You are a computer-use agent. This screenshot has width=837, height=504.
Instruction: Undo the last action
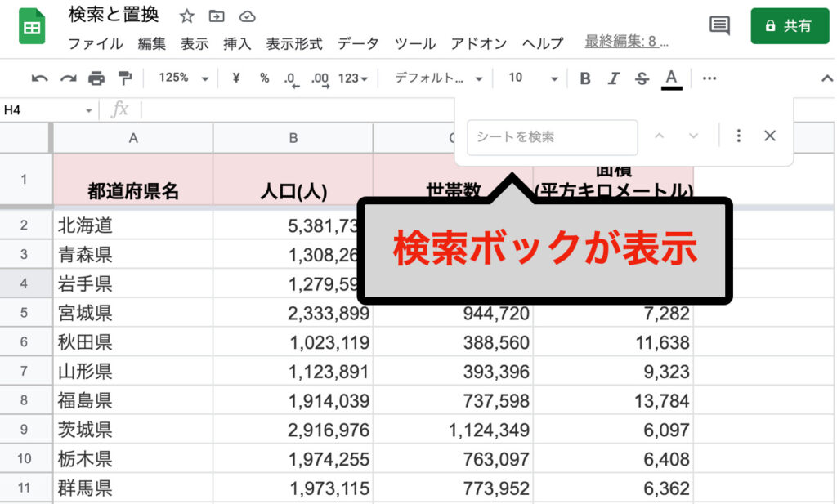coord(39,78)
